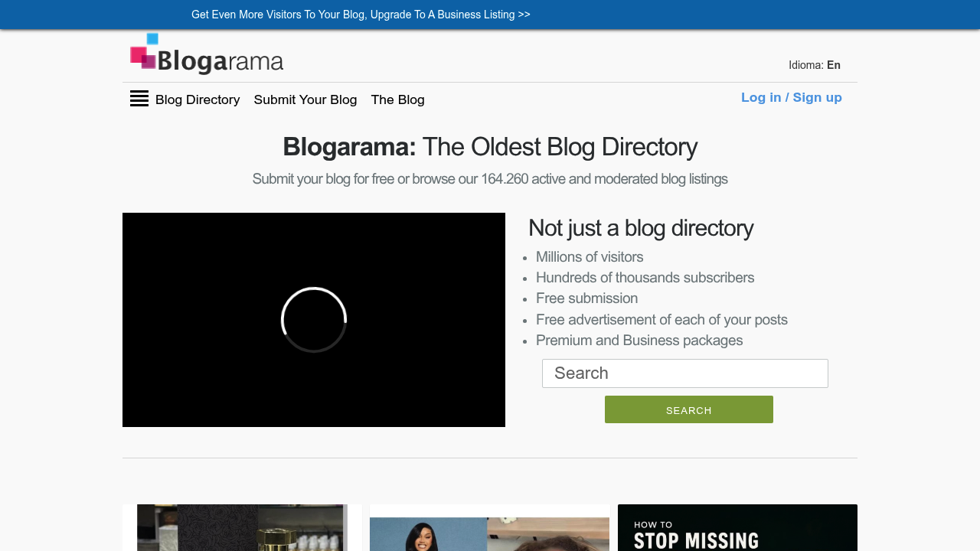Open the How To Stop Missing post thumbnail
The height and width of the screenshot is (551, 980).
click(x=737, y=527)
